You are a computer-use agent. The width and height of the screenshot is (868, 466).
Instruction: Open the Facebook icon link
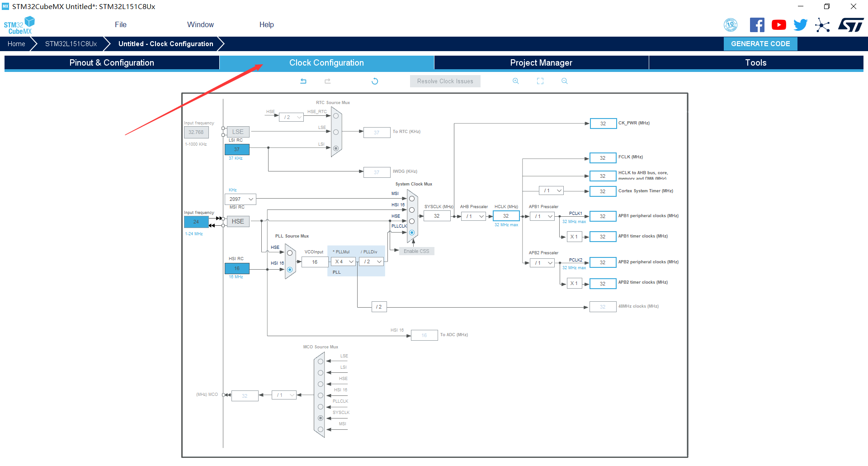coord(757,25)
